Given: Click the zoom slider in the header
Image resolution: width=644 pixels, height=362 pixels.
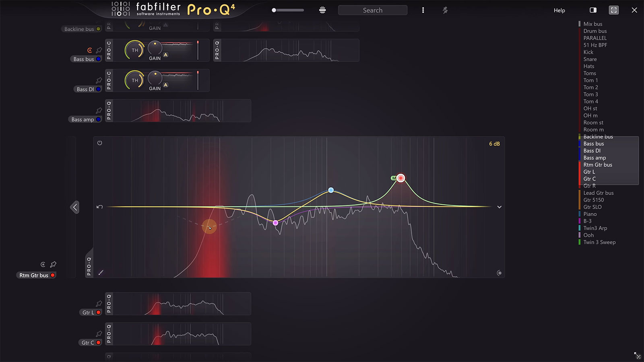Looking at the screenshot, I should pos(288,10).
